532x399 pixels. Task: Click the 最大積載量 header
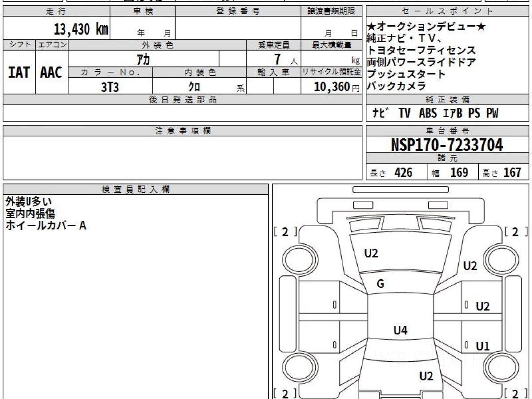point(331,45)
